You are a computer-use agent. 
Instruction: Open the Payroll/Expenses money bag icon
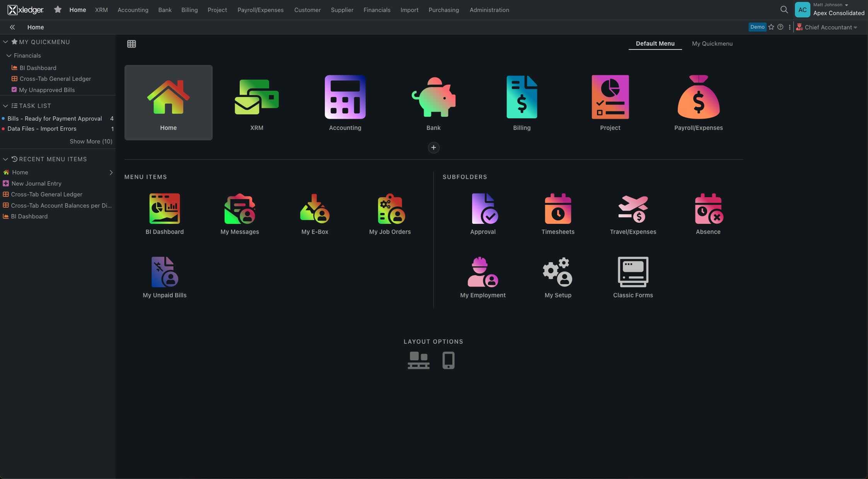pyautogui.click(x=698, y=97)
